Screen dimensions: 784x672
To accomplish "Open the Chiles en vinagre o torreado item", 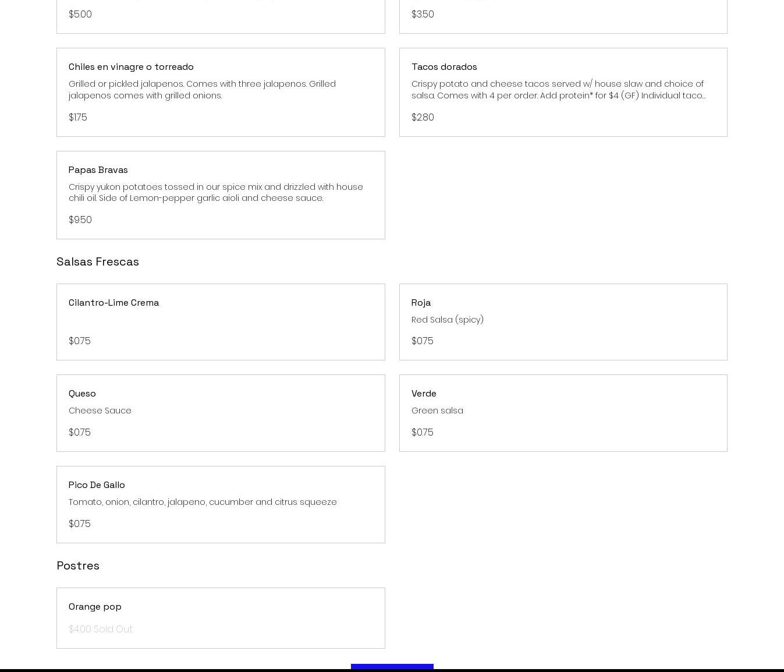I will coord(131,67).
